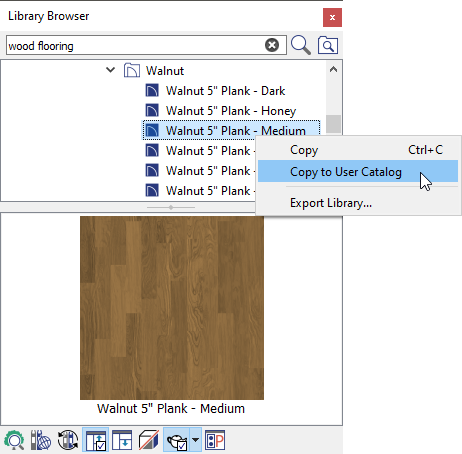The image size is (462, 454).
Task: Open the search filtering options folder icon
Action: 328,45
